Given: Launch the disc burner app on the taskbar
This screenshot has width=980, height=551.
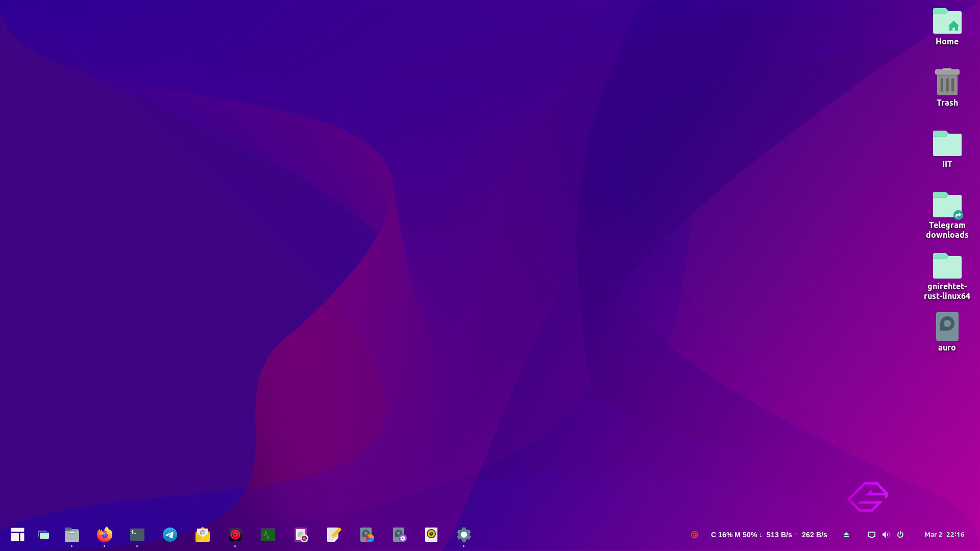Looking at the screenshot, I should (x=301, y=535).
